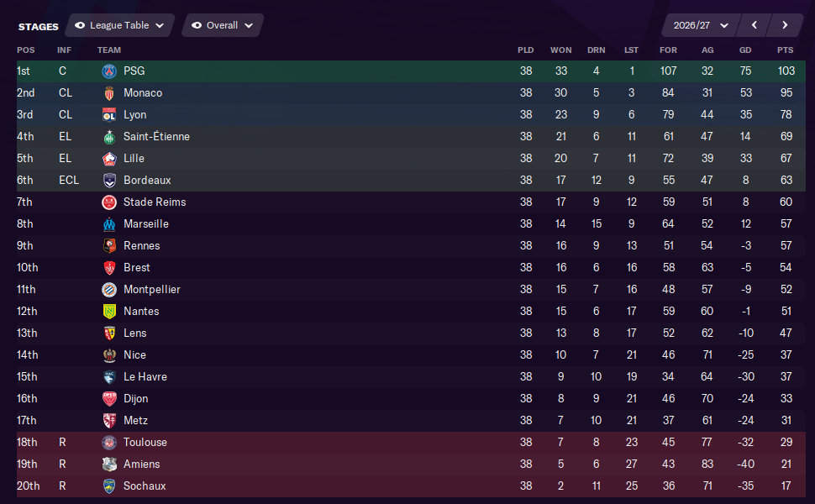
Task: Expand the League Table dropdown arrow
Action: [x=160, y=25]
